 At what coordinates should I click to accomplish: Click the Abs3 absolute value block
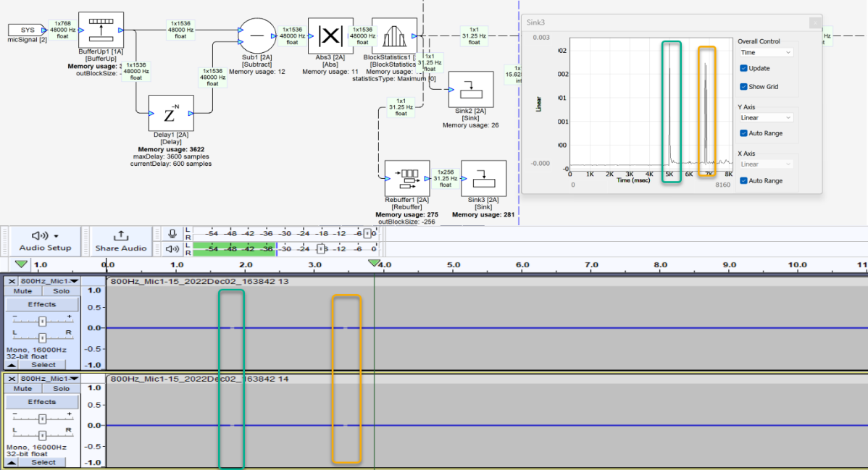coord(330,35)
